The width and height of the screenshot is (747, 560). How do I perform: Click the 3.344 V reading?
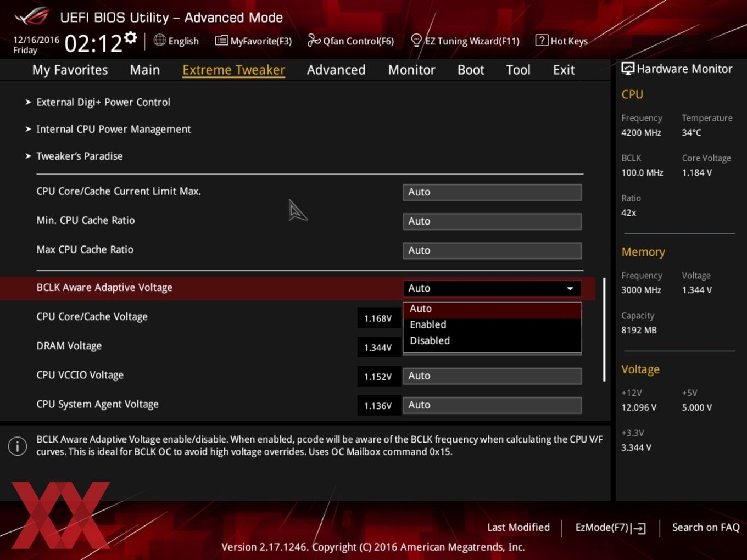click(636, 447)
